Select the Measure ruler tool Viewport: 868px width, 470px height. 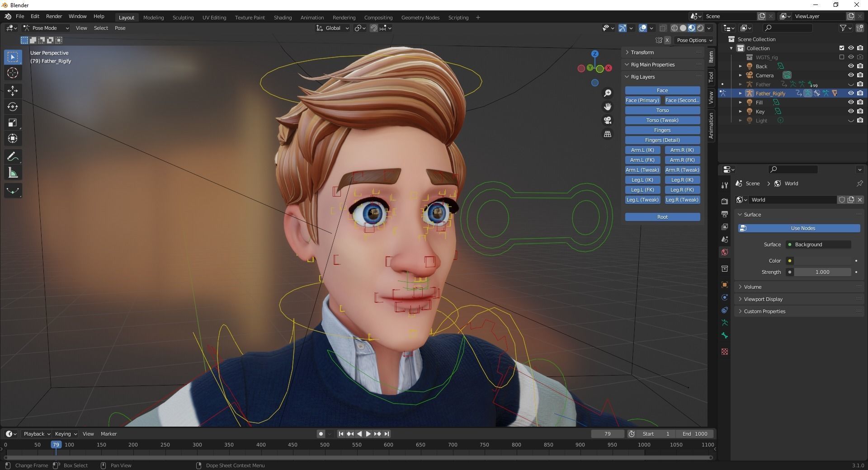(x=13, y=173)
